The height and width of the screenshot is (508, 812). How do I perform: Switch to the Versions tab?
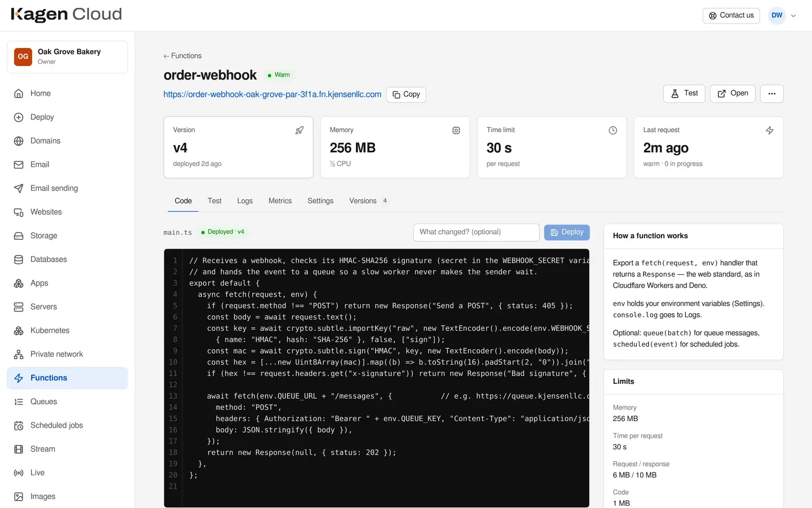(368, 201)
